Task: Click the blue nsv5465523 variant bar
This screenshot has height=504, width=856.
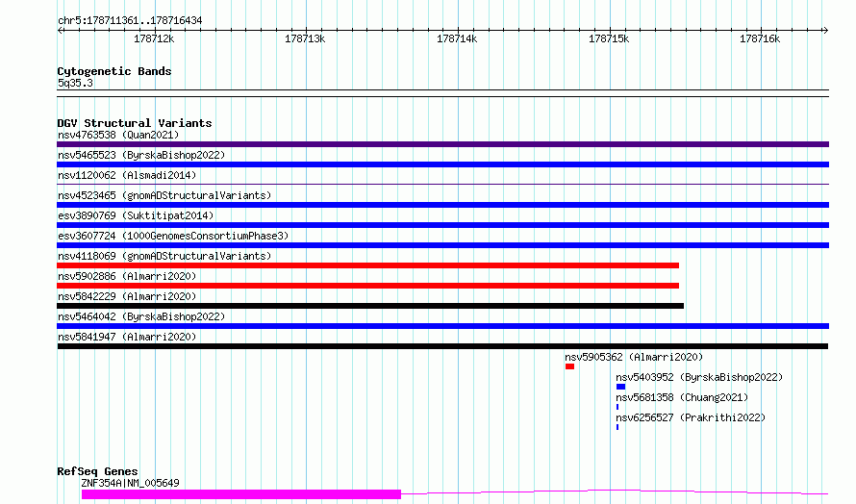Action: [x=442, y=164]
